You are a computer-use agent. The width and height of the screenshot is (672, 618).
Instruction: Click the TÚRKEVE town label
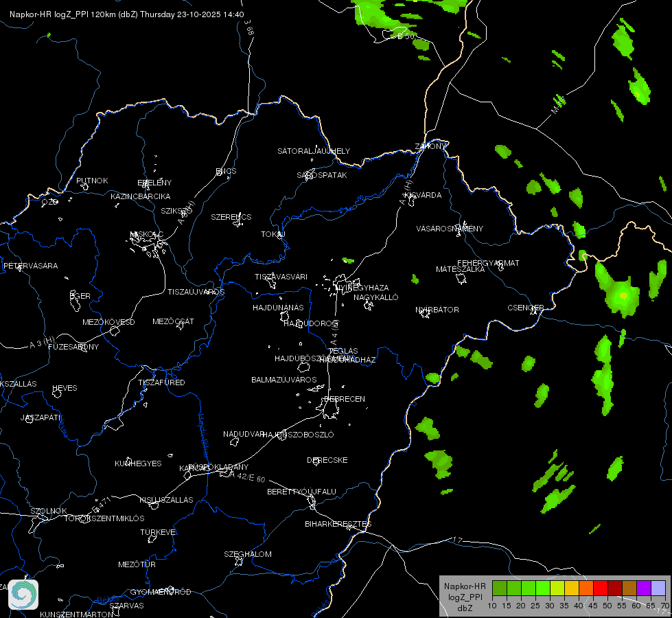coord(158,532)
